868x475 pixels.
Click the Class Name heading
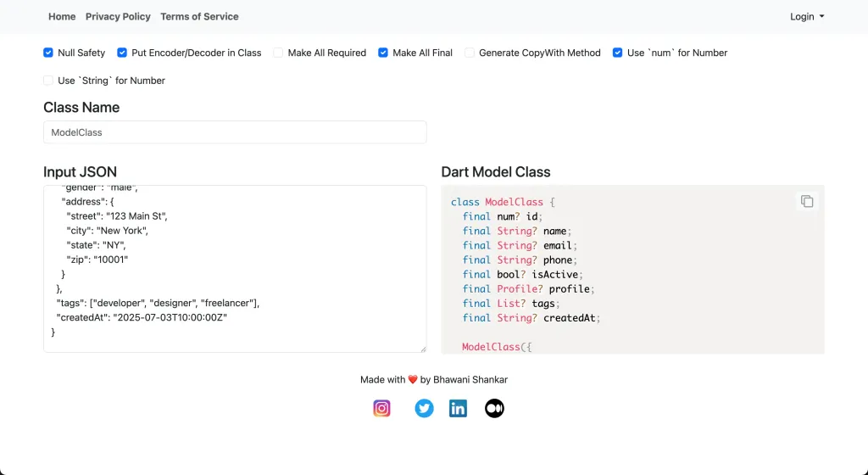click(x=81, y=107)
